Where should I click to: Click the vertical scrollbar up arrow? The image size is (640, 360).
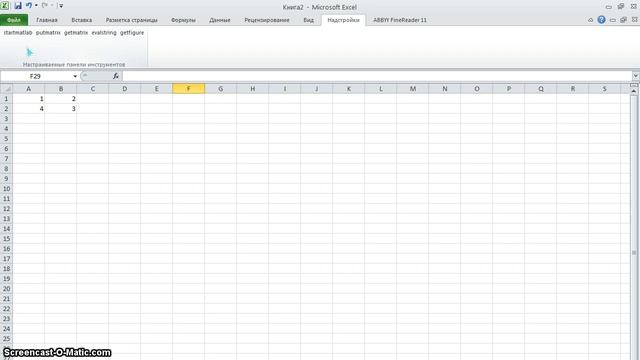click(634, 91)
